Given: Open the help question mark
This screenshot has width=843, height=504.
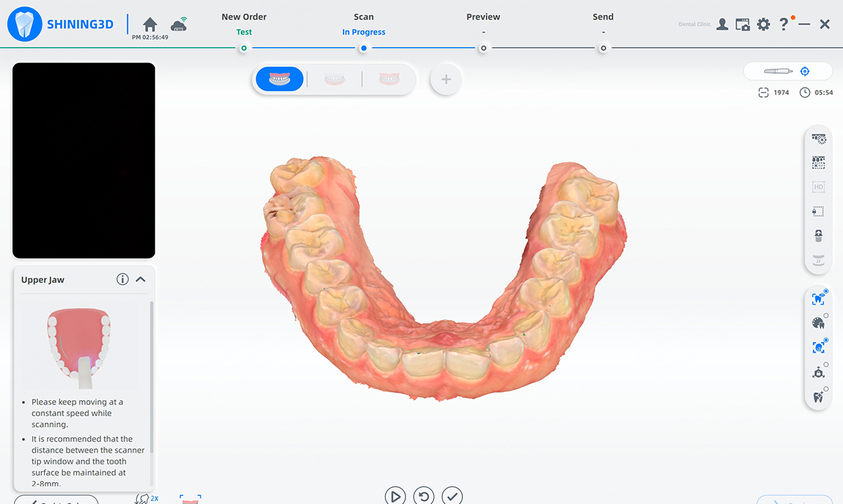Looking at the screenshot, I should [x=784, y=25].
